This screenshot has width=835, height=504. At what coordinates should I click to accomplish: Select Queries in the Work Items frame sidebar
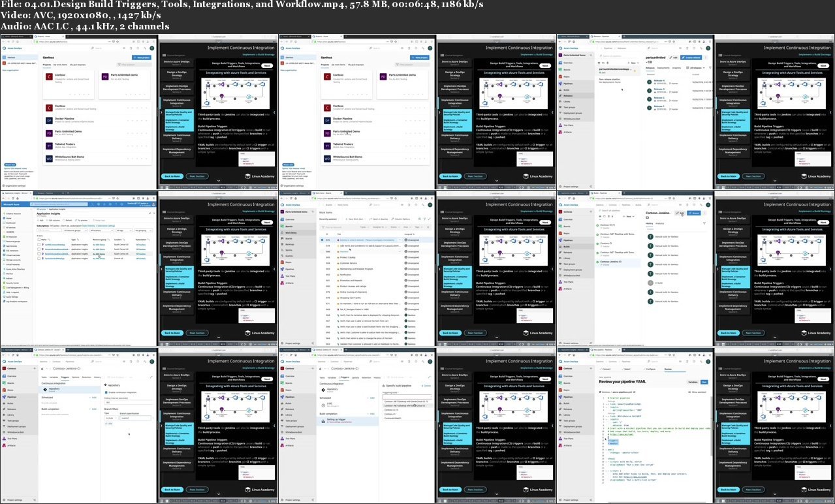coord(289,256)
